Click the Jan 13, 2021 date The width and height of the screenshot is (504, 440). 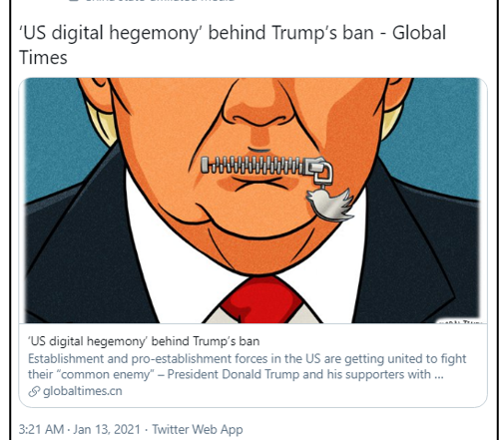coord(107,429)
